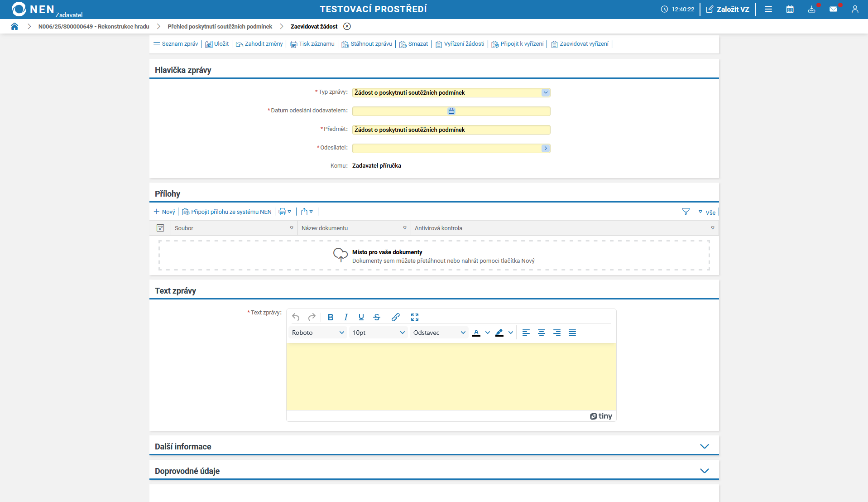
Task: Open the Roboto font family dropdown
Action: coord(317,333)
